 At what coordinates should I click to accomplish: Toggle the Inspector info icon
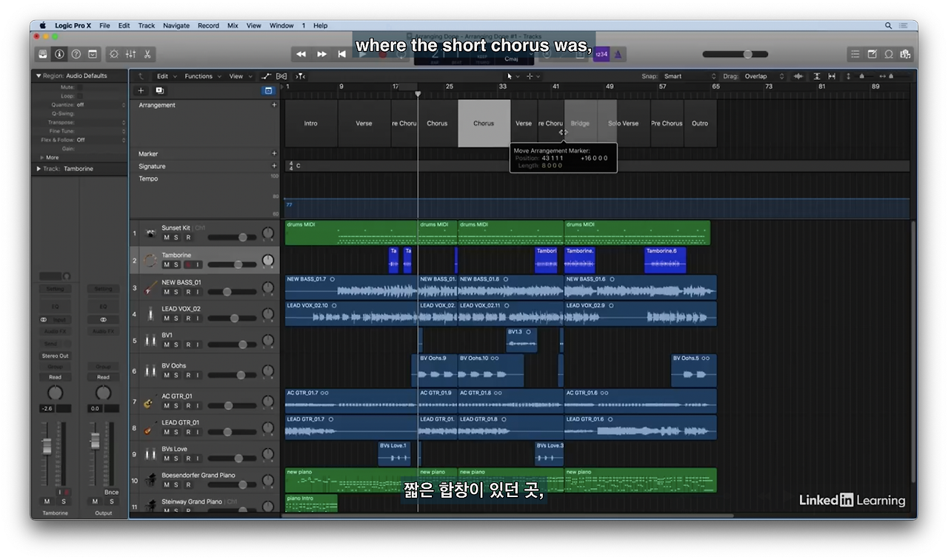[x=59, y=54]
